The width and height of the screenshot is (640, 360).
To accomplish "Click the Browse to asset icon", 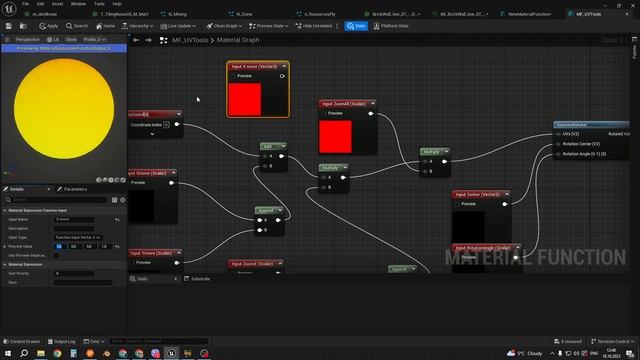I will pos(23,26).
